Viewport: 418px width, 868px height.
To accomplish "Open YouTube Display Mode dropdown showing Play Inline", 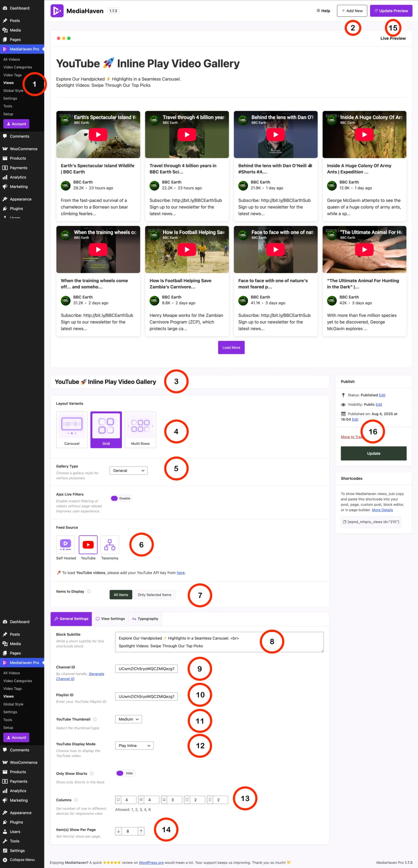I will click(134, 745).
